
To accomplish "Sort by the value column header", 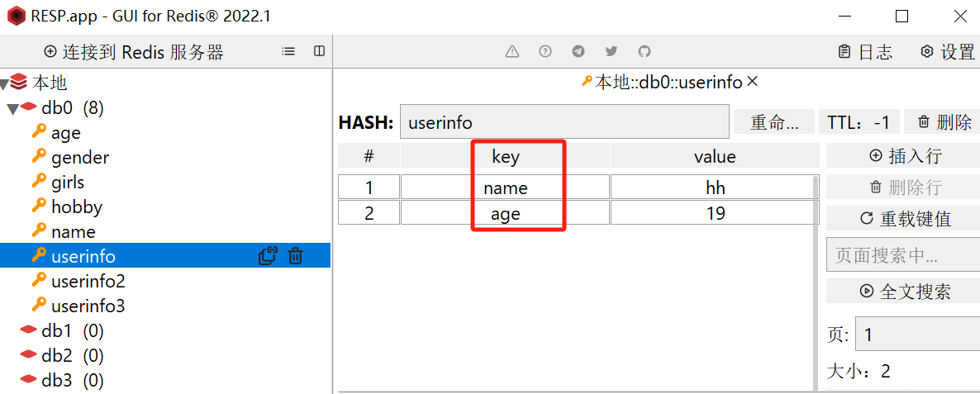I will [x=715, y=156].
